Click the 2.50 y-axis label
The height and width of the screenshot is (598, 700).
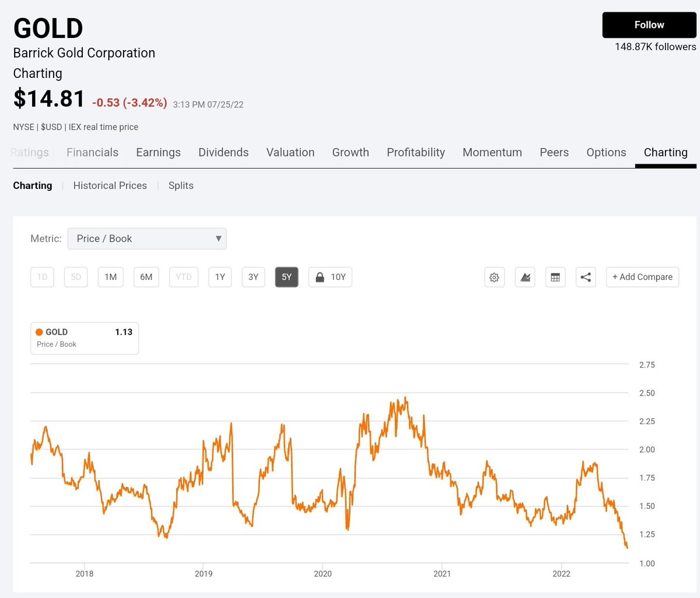pos(647,393)
